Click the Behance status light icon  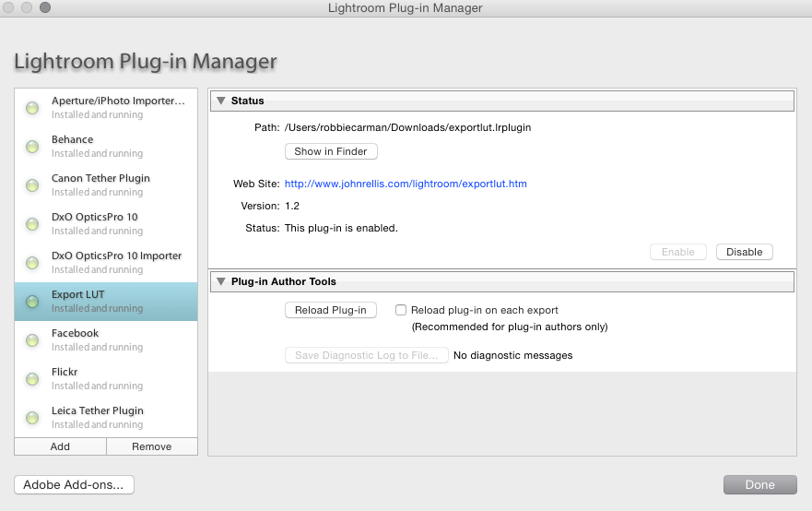(x=32, y=147)
